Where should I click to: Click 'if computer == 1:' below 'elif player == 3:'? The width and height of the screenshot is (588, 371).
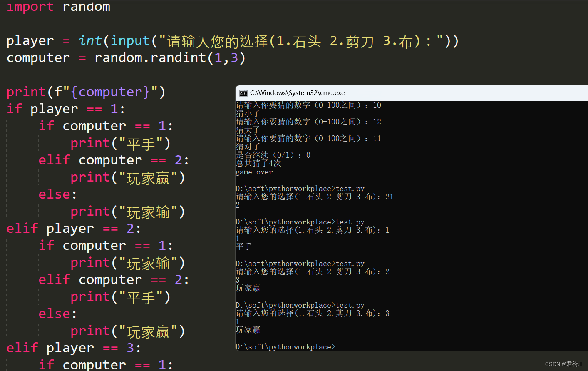[x=106, y=365]
